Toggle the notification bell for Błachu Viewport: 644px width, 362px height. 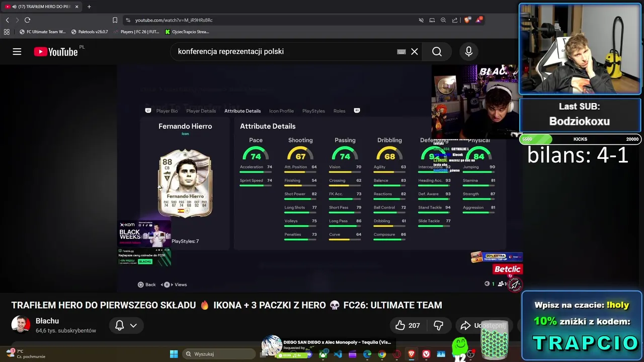pos(120,325)
